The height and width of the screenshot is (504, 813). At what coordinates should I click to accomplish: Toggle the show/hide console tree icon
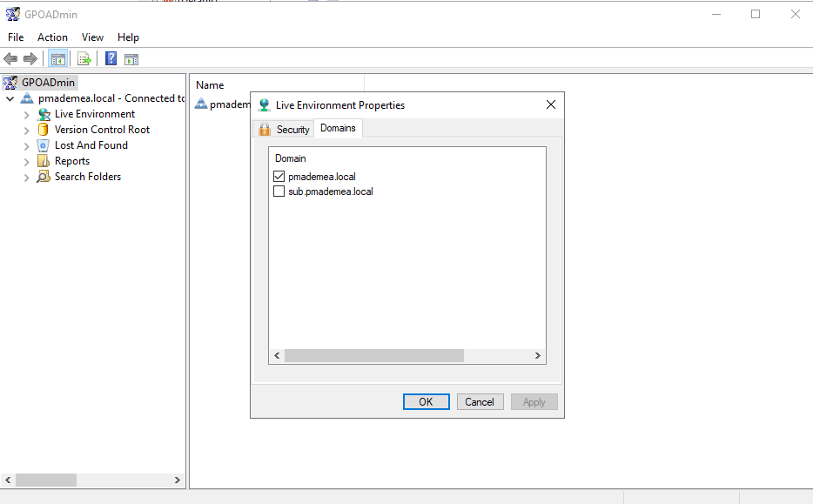[58, 59]
